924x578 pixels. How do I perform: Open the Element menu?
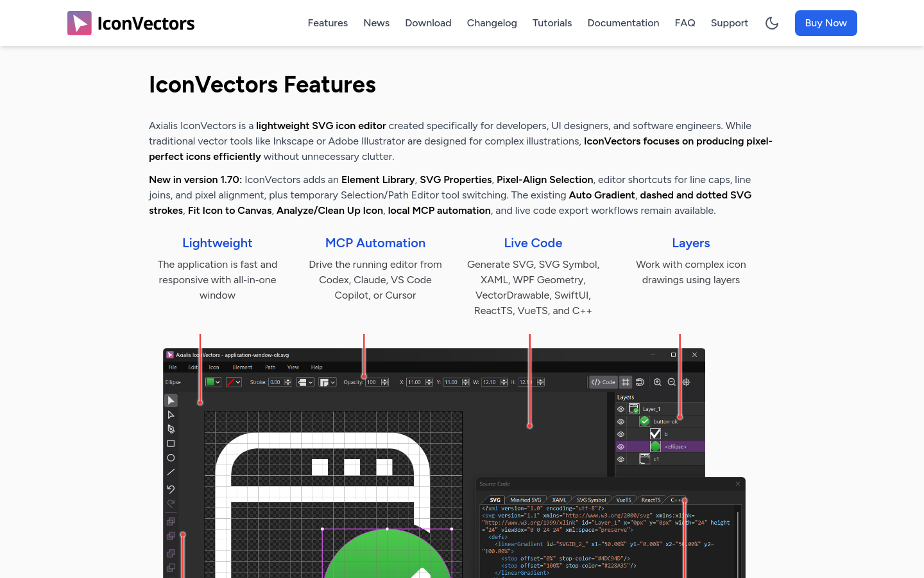point(243,367)
